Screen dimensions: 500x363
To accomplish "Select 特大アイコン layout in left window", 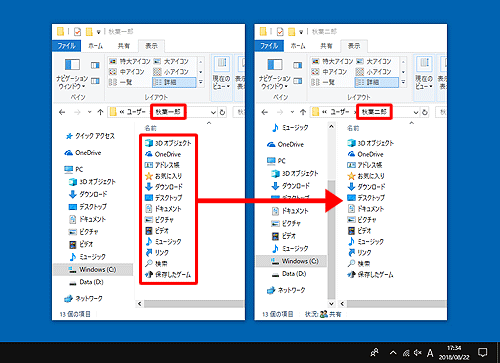I will [x=130, y=61].
